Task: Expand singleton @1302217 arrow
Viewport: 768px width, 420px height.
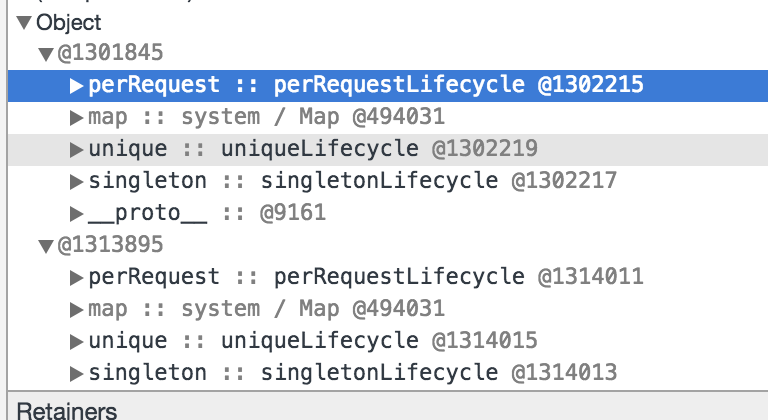Action: click(76, 181)
